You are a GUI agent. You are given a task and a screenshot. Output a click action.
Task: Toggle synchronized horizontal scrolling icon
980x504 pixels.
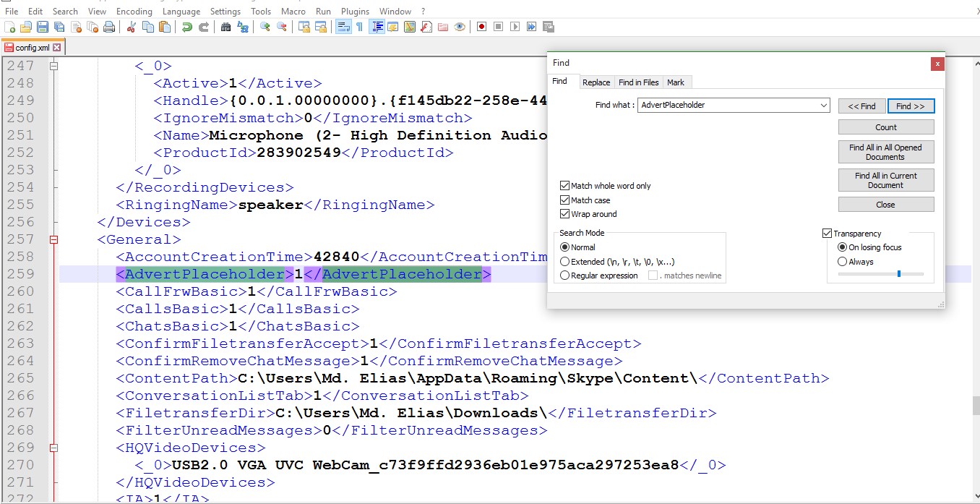320,27
